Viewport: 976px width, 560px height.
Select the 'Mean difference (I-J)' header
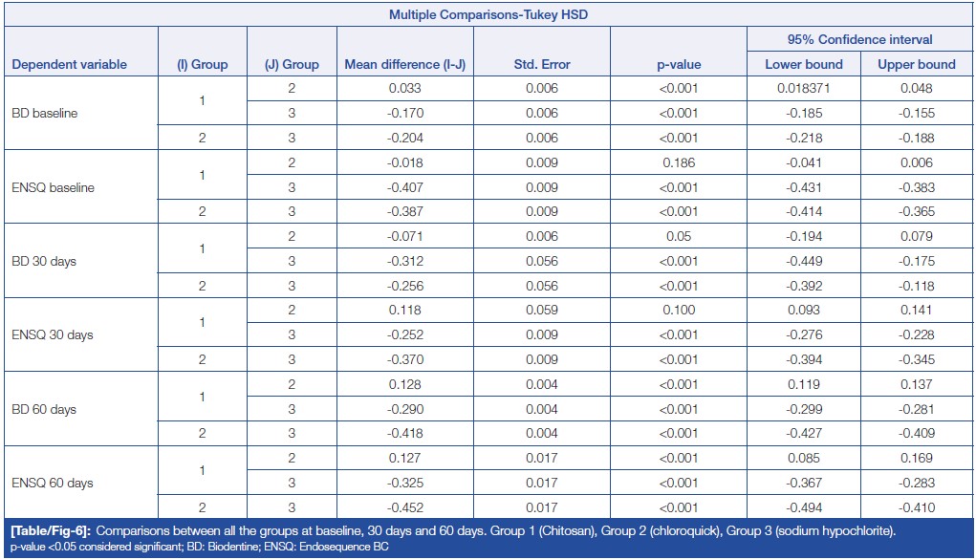coord(407,65)
